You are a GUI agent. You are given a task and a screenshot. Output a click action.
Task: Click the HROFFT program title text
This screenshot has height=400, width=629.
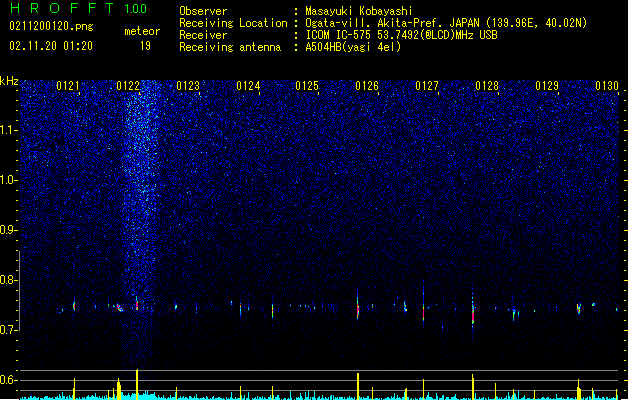pos(61,8)
